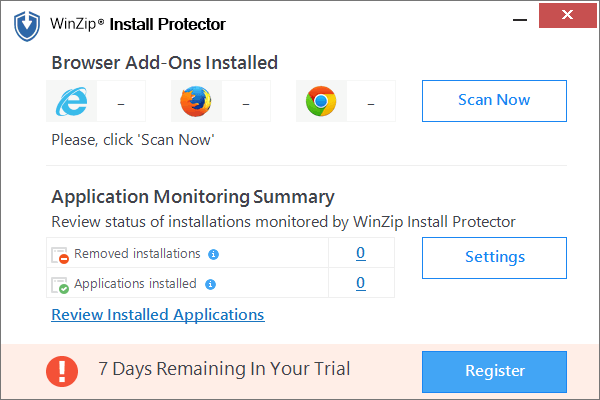Click the Firefox add-on count
The height and width of the screenshot is (400, 600).
[x=246, y=101]
